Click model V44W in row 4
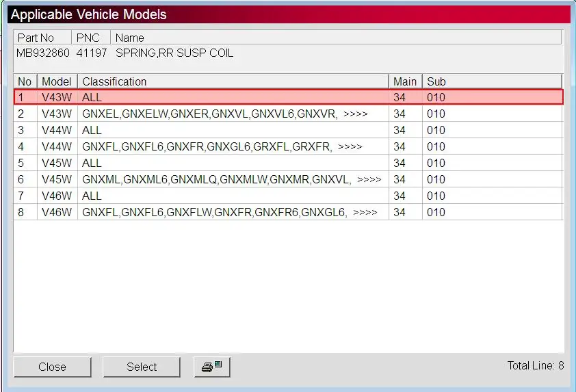The image size is (576, 392). click(57, 146)
